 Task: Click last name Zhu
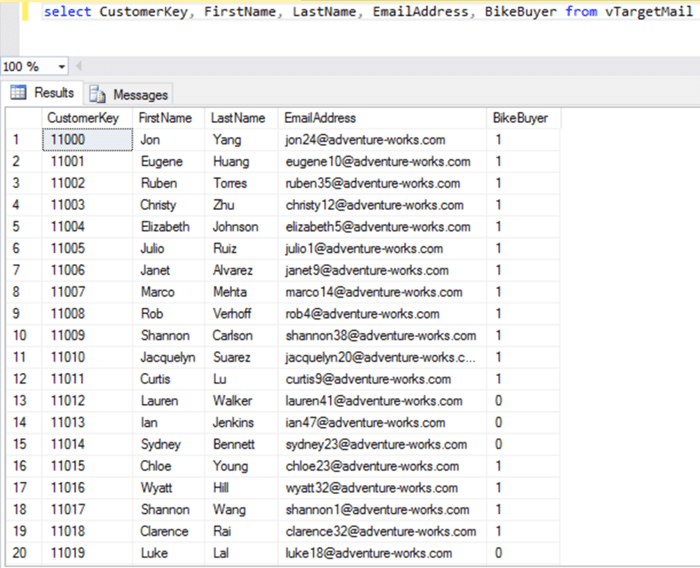pos(223,205)
